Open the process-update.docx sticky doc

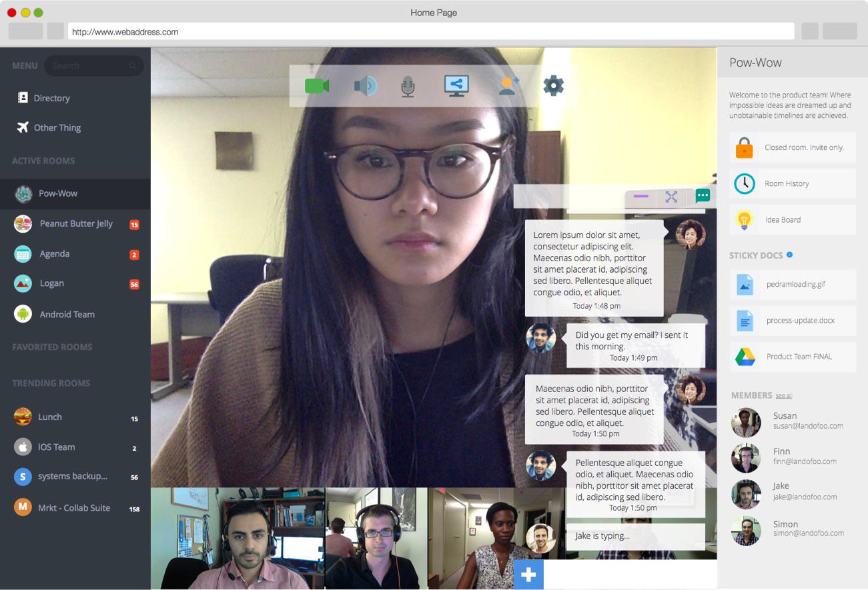[x=800, y=321]
